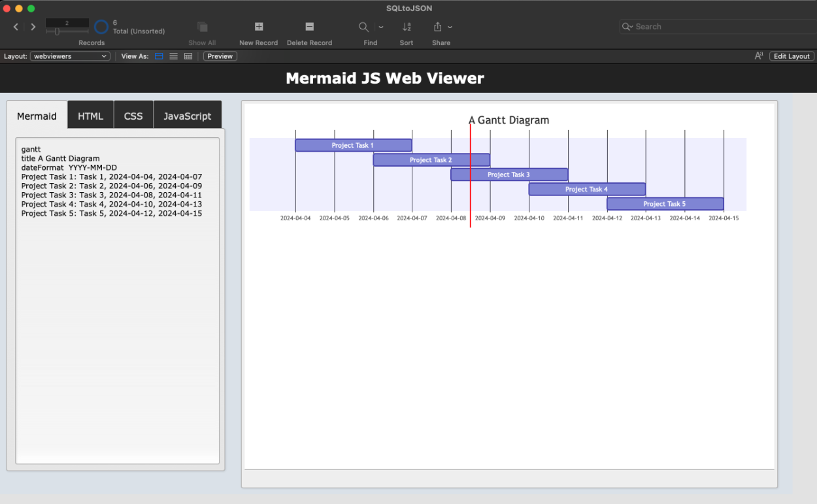The height and width of the screenshot is (504, 817).
Task: Activate Preview mode
Action: coord(220,56)
